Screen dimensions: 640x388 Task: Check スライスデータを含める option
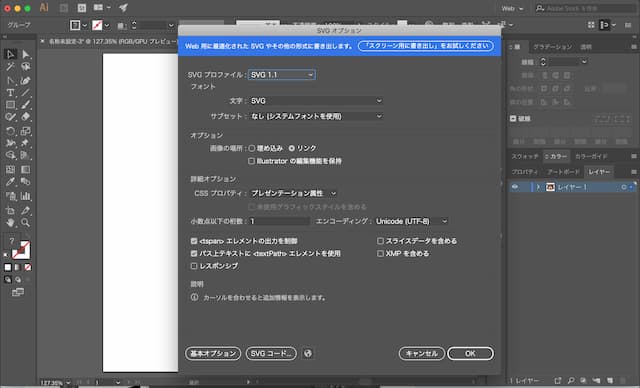tap(380, 241)
